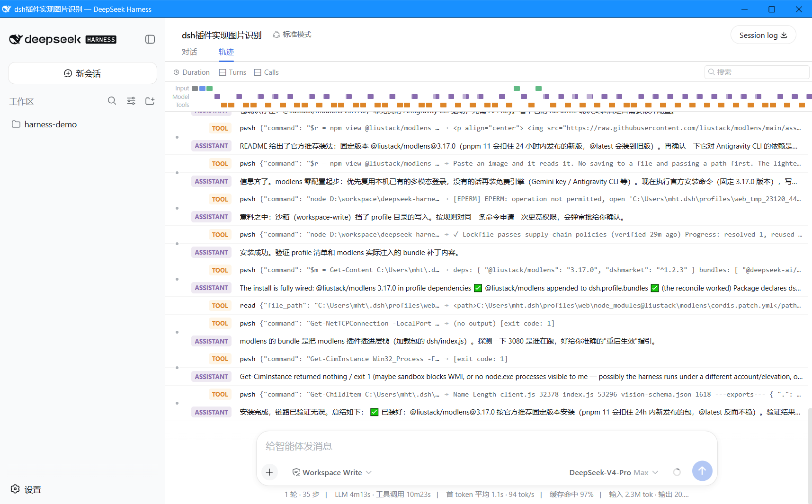Image resolution: width=812 pixels, height=504 pixels.
Task: Open ASSISTANT row starting 'modlens 的 bundle'
Action: pos(486,341)
